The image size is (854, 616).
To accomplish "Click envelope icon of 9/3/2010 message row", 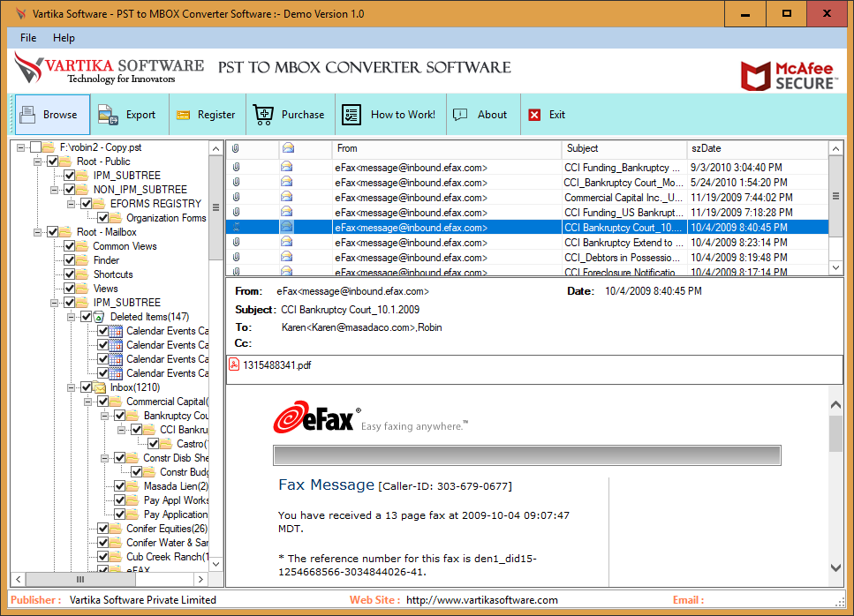I will (x=286, y=167).
